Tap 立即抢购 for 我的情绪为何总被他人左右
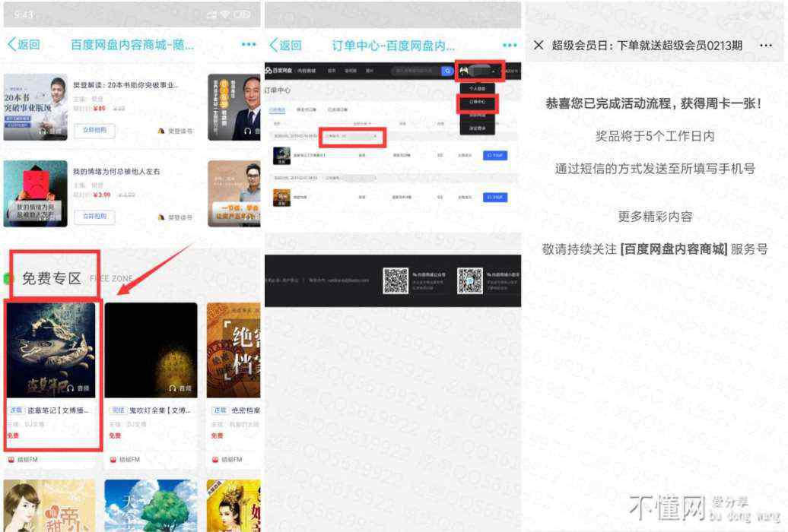 pyautogui.click(x=94, y=217)
